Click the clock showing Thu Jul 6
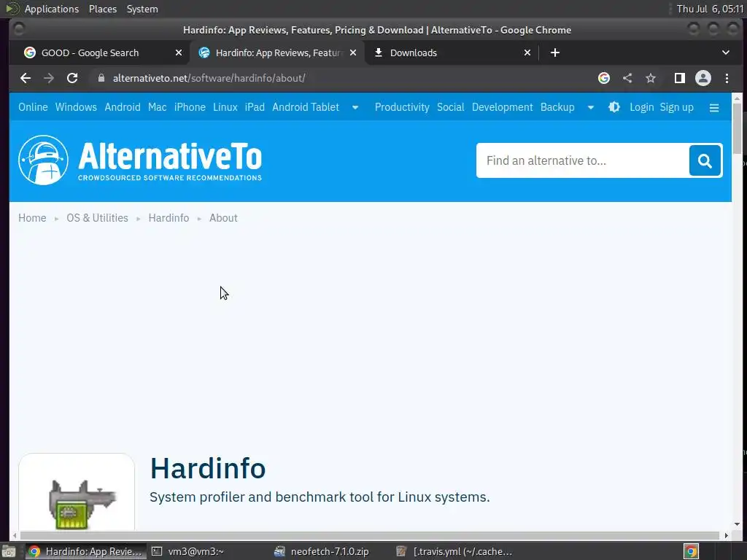747x560 pixels. 710,9
